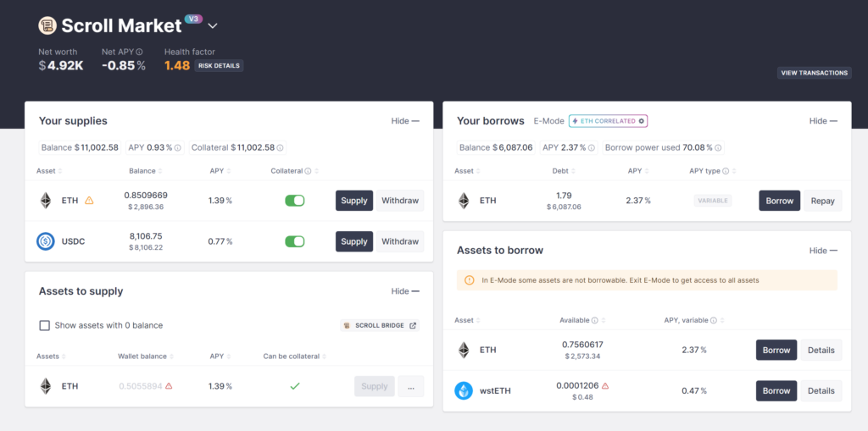This screenshot has width=868, height=431.
Task: Repay the ETH debt
Action: (822, 201)
